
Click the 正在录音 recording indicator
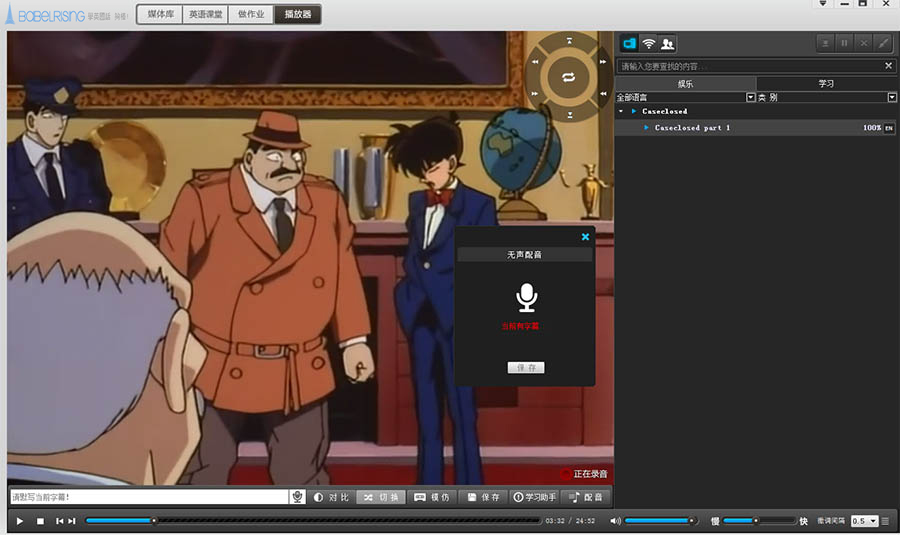pos(584,474)
